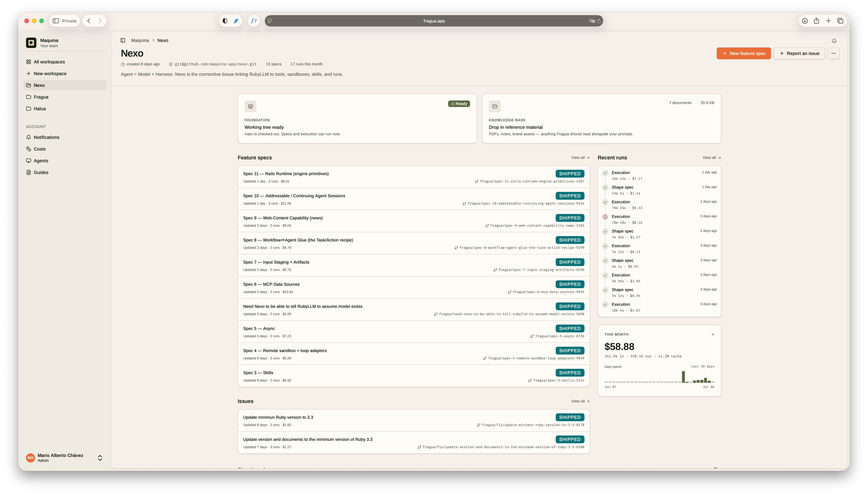Open Notifications in the Account section
Image resolution: width=868 pixels, height=495 pixels.
[65, 137]
